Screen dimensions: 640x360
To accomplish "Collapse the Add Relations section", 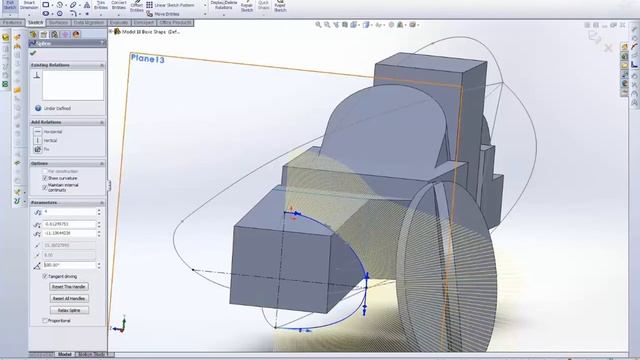I will [x=102, y=122].
